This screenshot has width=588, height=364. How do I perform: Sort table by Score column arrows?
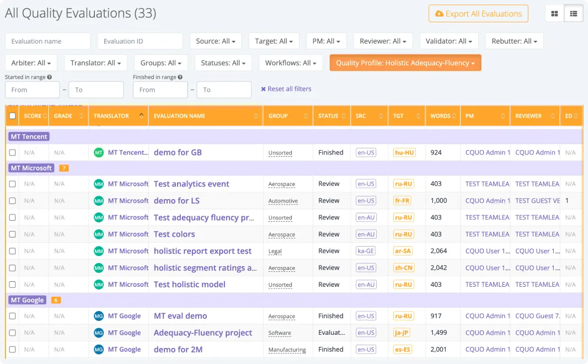point(46,116)
